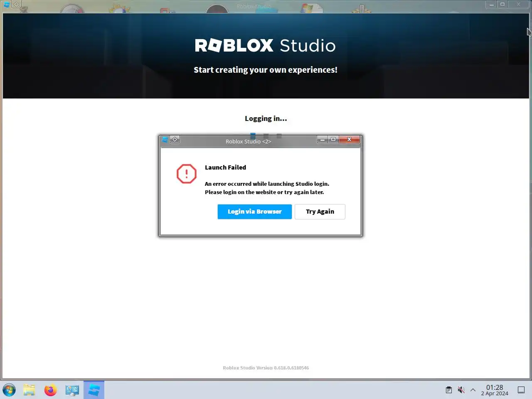This screenshot has width=532, height=399.
Task: Expand the hidden system tray icons arrow
Action: click(473, 390)
